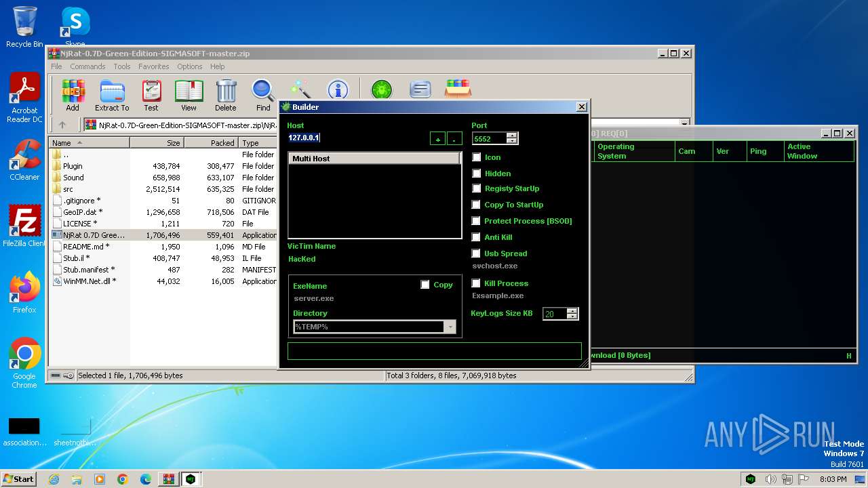
Task: Toggle the Copy To StartUp checkbox
Action: coord(477,205)
